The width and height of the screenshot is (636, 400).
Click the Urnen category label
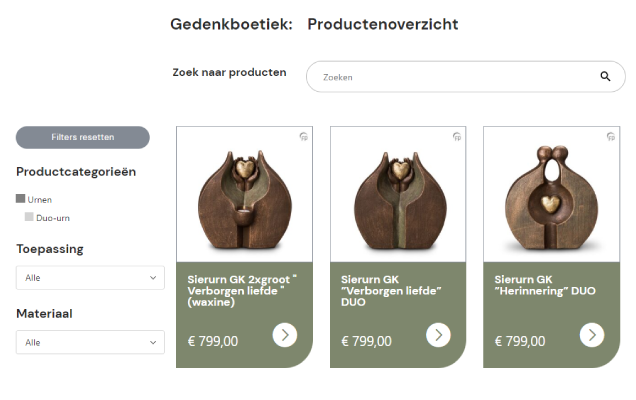pos(40,199)
